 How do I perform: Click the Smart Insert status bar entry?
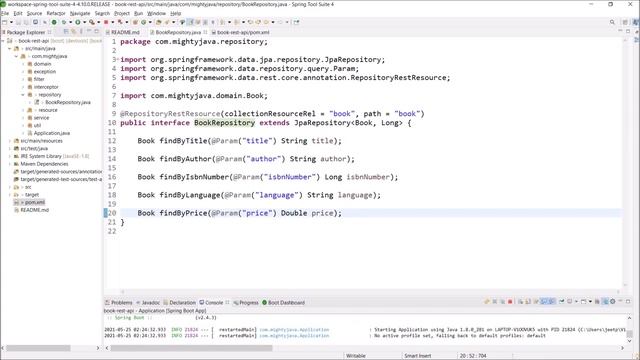point(418,356)
